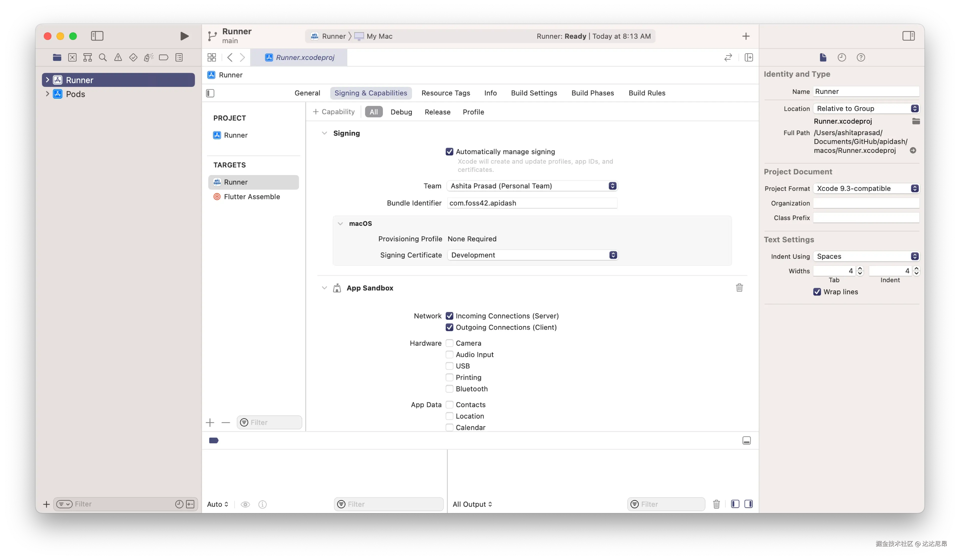Click the Bundle Identifier text field
This screenshot has width=960, height=560.
(x=532, y=203)
